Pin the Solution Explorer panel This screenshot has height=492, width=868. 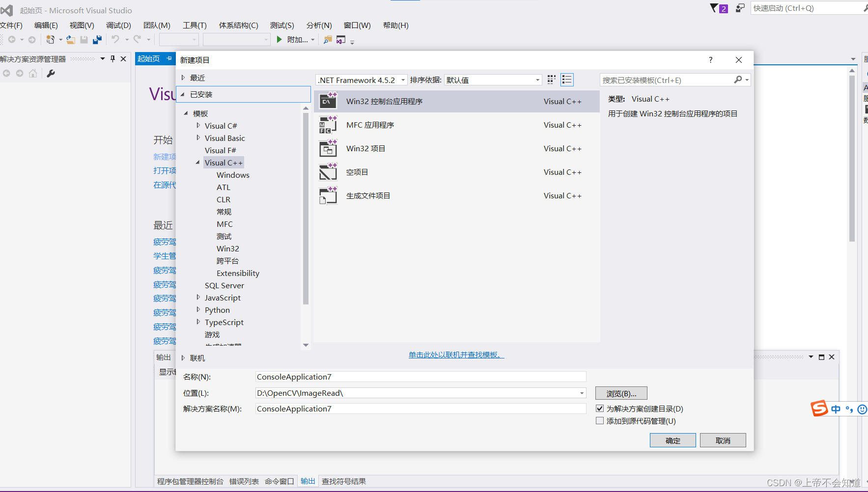[x=112, y=58]
